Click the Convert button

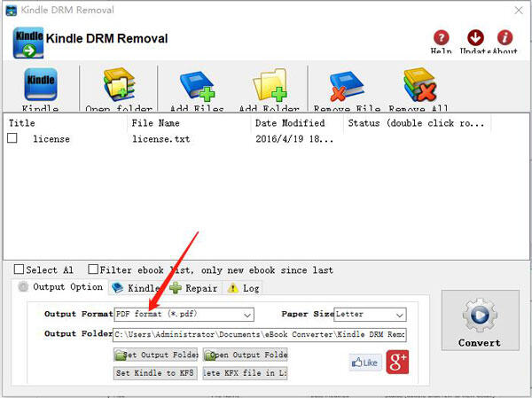(480, 320)
